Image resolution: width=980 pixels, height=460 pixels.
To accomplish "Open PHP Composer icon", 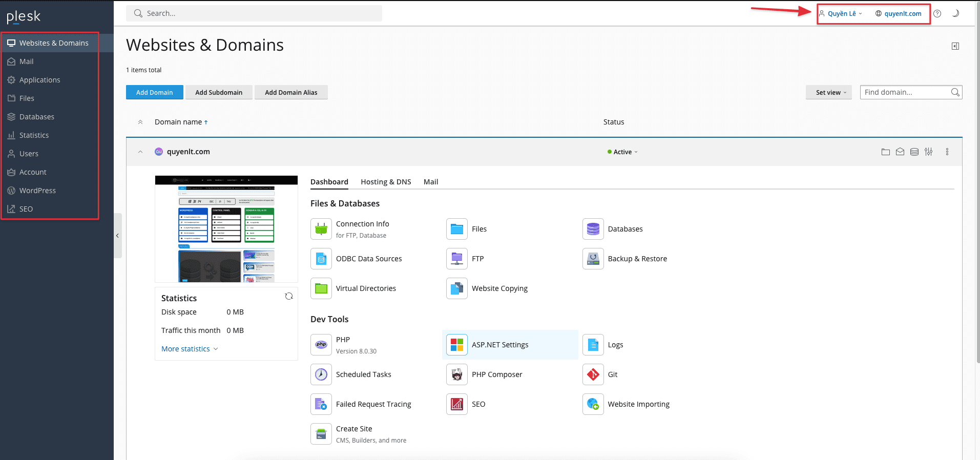I will (x=456, y=374).
